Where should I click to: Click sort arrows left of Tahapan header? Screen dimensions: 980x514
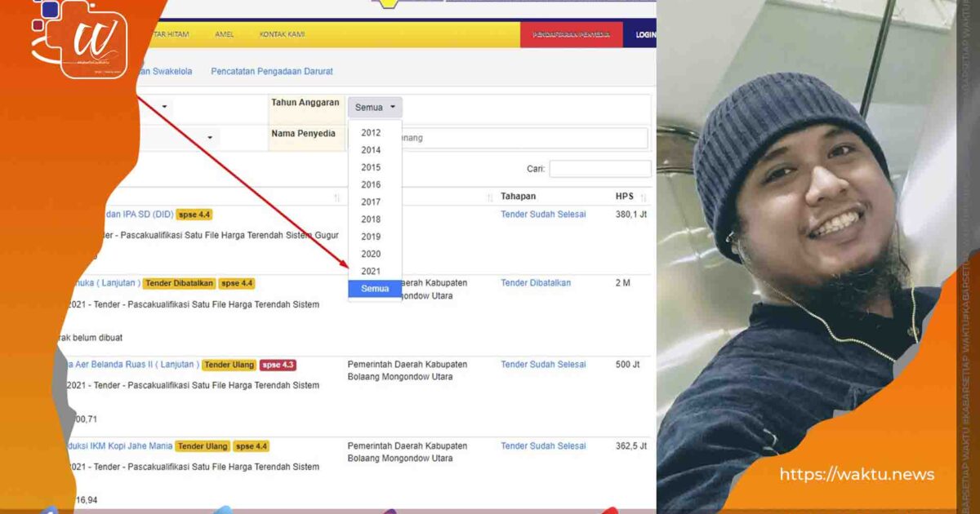tap(491, 197)
